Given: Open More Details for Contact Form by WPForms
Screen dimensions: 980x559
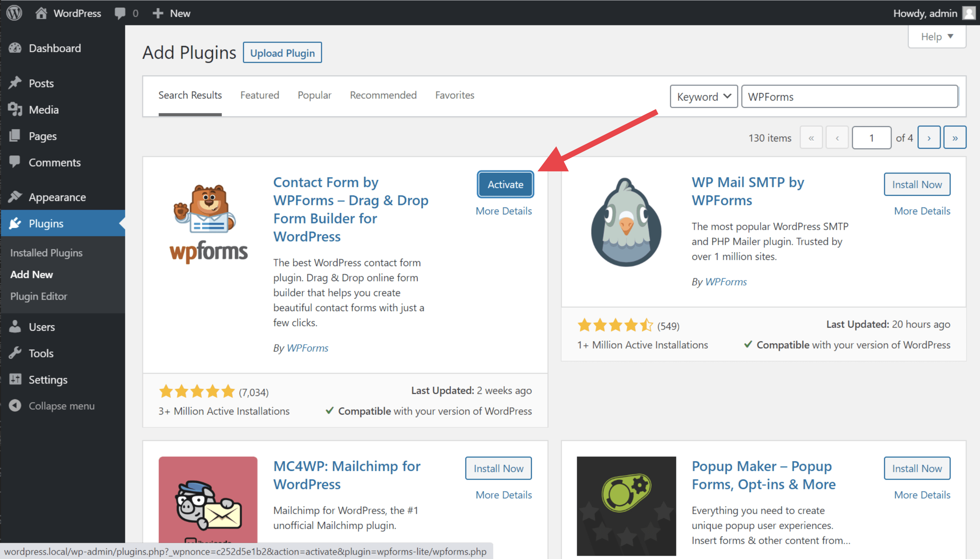Looking at the screenshot, I should [503, 211].
